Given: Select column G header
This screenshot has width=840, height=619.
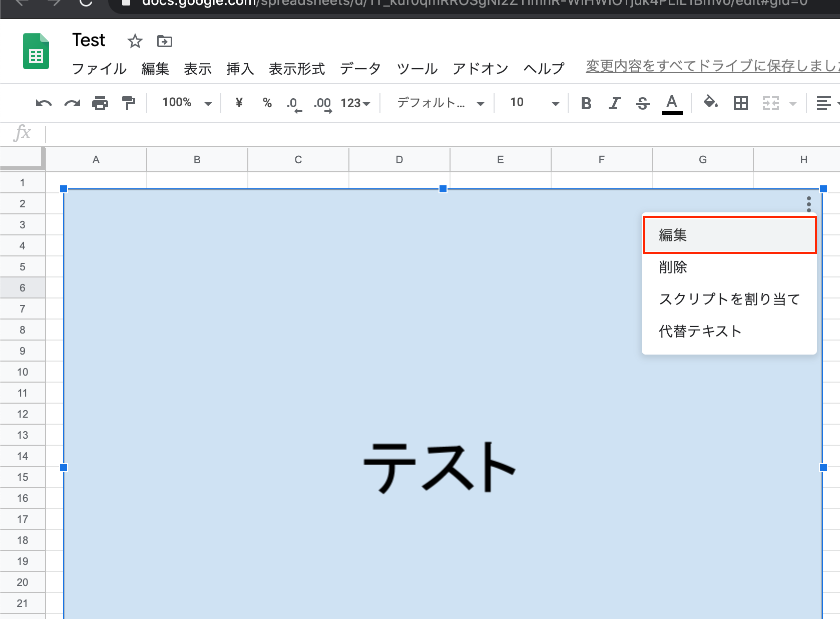Looking at the screenshot, I should [x=703, y=160].
